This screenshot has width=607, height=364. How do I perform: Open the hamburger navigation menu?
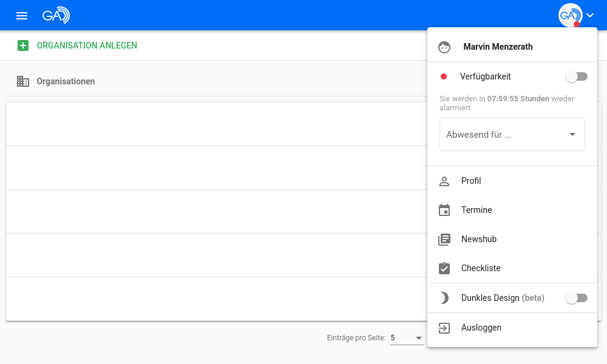point(22,16)
